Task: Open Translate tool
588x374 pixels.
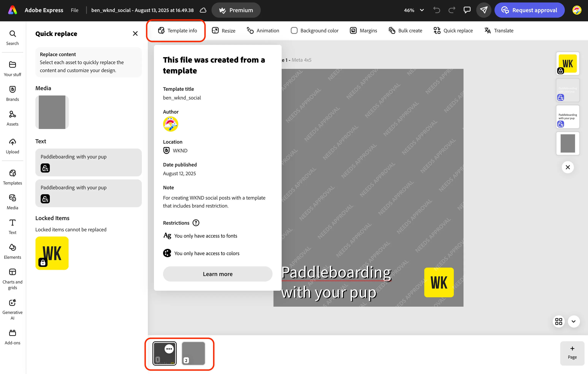Action: coord(499,31)
